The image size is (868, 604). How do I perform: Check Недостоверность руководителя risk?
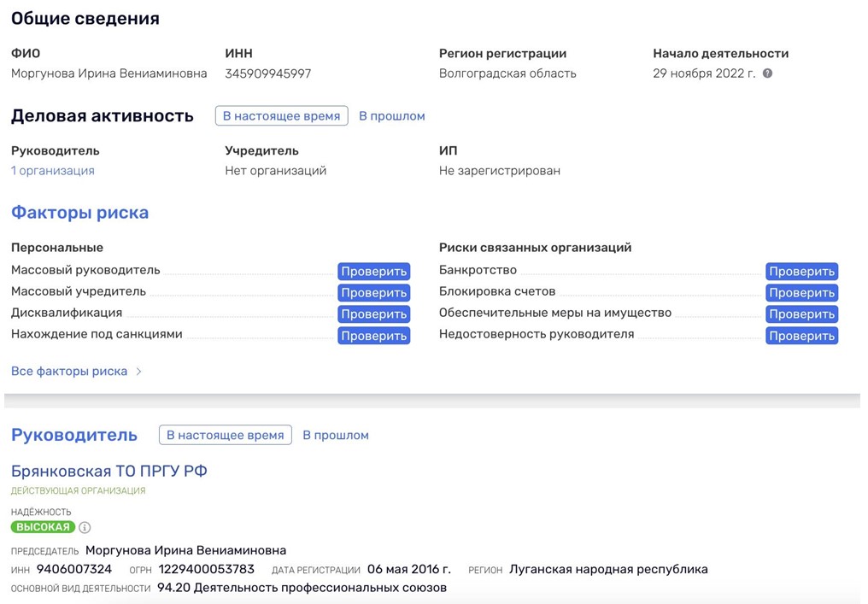point(801,336)
